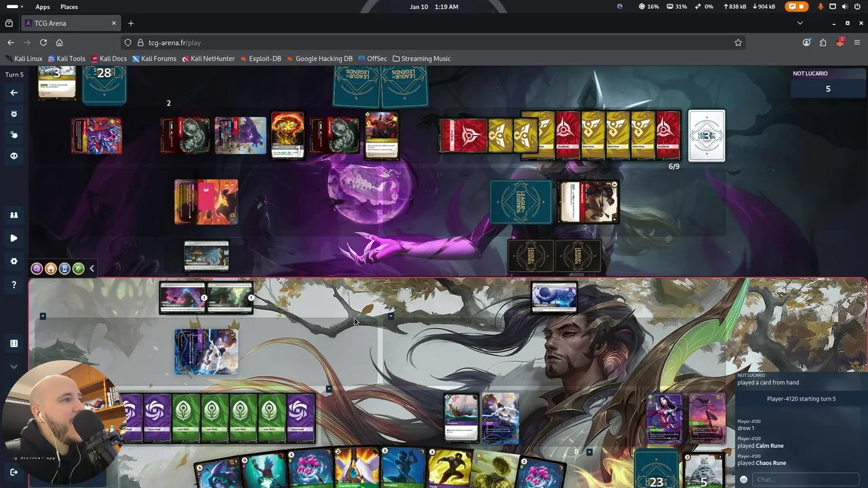Open the question mark help icon

click(14, 285)
